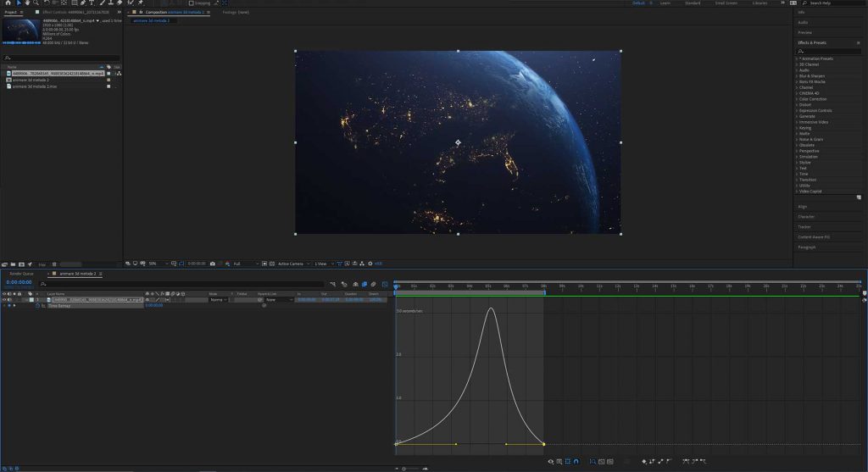Image resolution: width=868 pixels, height=472 pixels.
Task: Click the delete trash icon in Project panel
Action: coord(54,264)
